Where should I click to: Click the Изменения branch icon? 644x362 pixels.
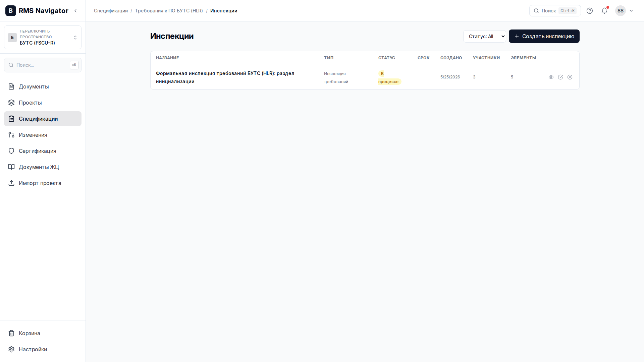coord(11,135)
